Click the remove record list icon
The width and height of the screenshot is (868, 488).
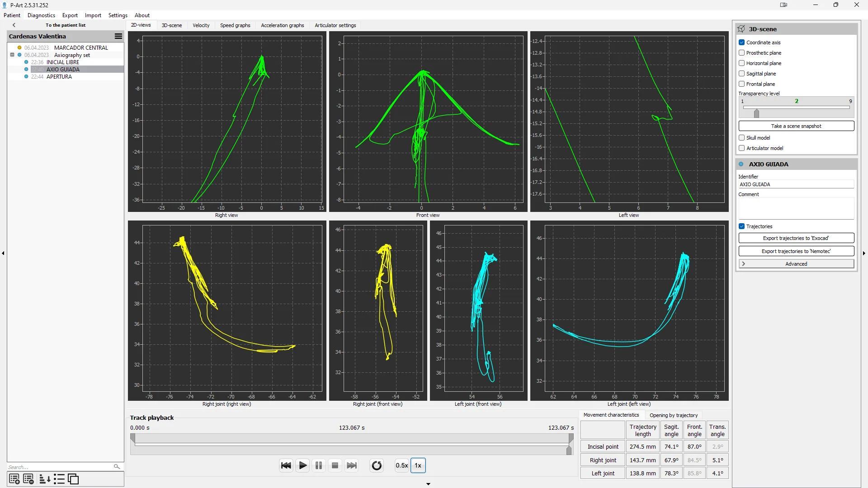tap(28, 479)
